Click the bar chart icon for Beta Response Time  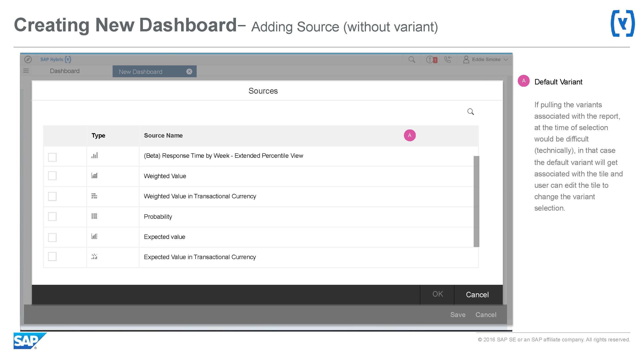click(x=95, y=155)
